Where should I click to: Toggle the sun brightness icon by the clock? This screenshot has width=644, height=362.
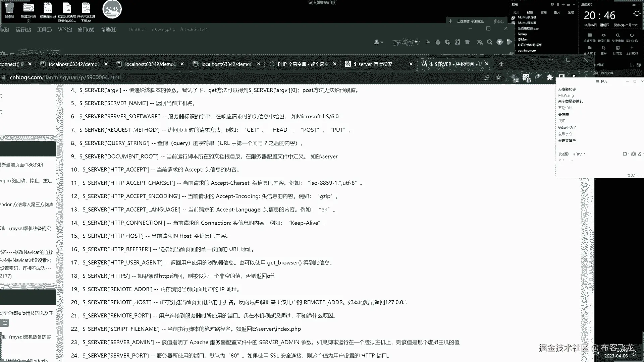(x=637, y=13)
